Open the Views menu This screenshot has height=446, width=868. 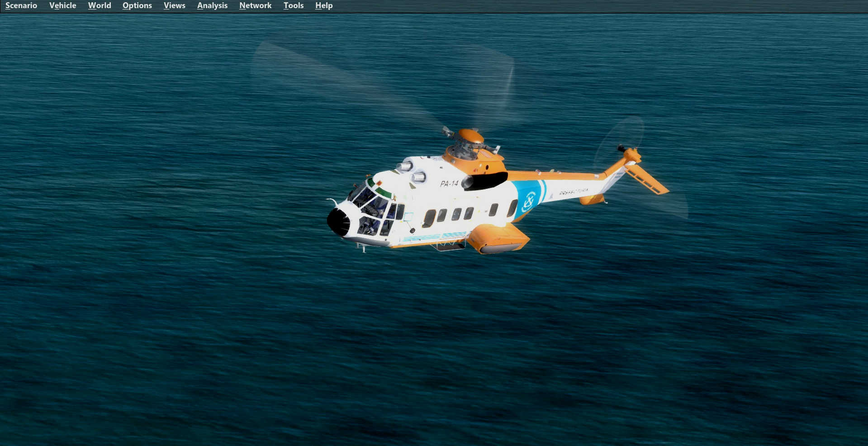tap(175, 5)
